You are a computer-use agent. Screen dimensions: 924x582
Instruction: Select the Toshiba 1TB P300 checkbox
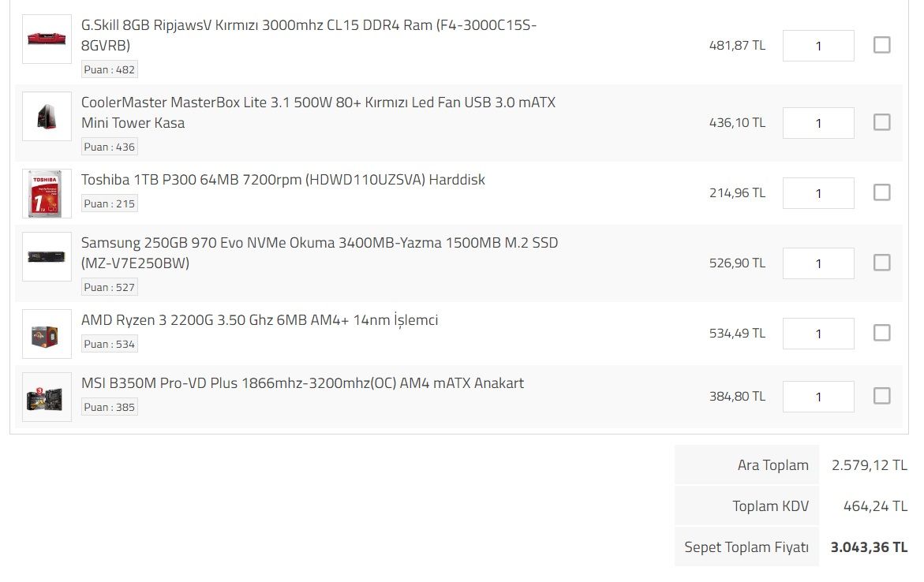tap(881, 192)
